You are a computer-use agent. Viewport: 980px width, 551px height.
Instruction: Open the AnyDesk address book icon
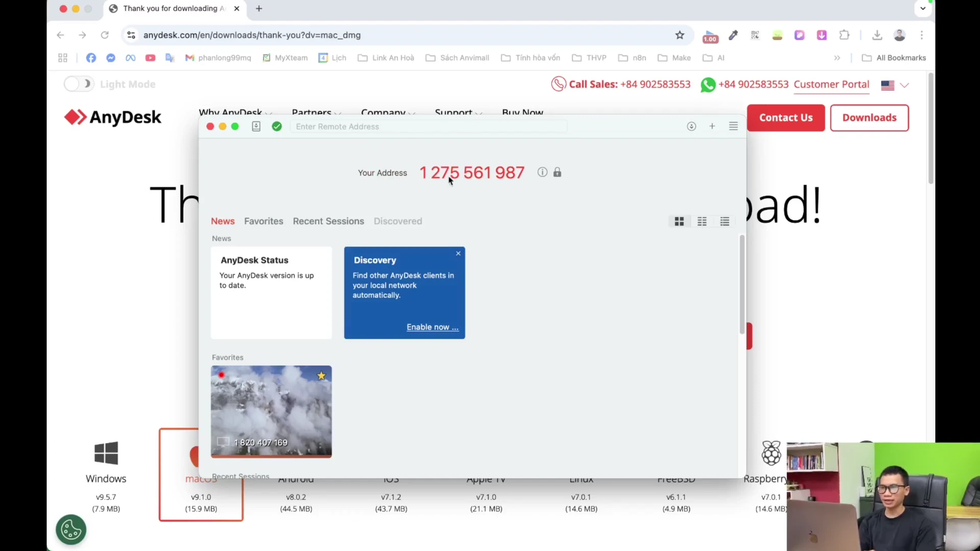[x=256, y=126]
